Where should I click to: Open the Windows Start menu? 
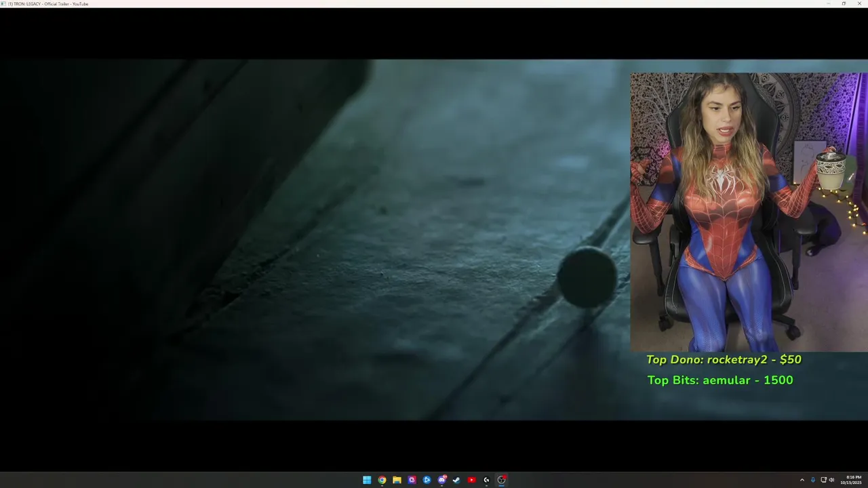[367, 480]
